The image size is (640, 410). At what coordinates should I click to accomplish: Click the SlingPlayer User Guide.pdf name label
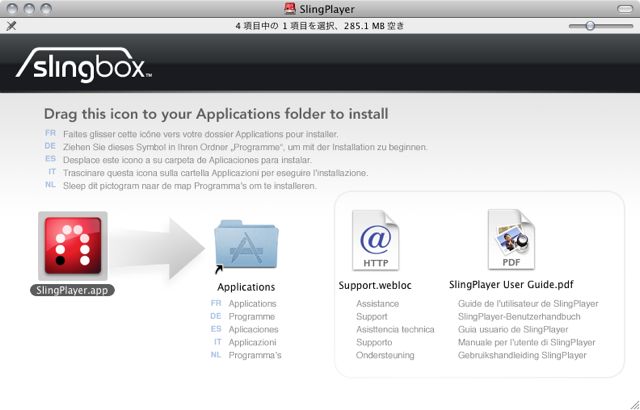coord(511,285)
